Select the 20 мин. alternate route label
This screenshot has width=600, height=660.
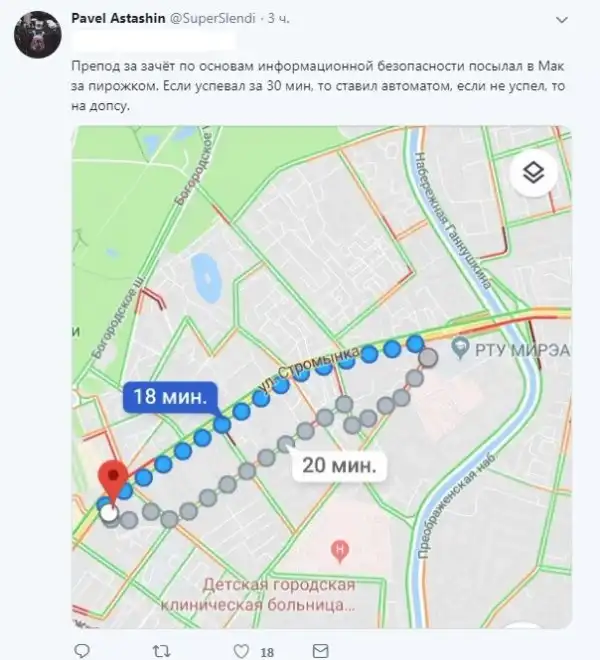coord(339,466)
